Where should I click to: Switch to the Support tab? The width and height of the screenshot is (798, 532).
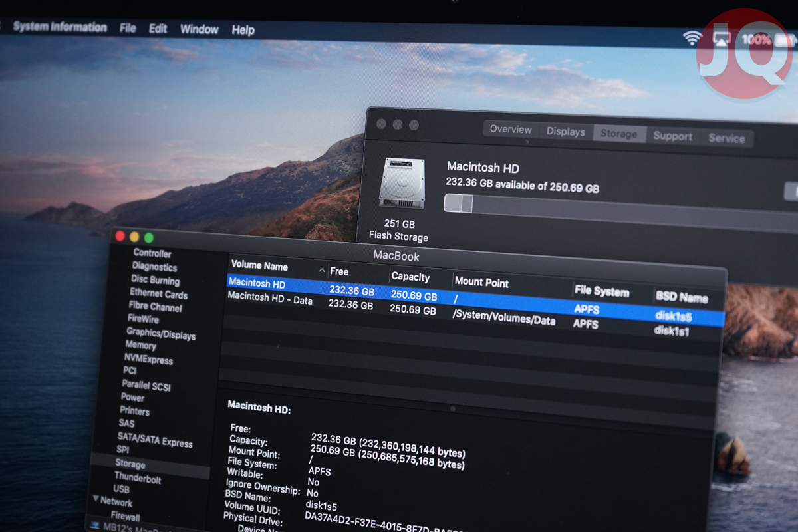point(672,136)
